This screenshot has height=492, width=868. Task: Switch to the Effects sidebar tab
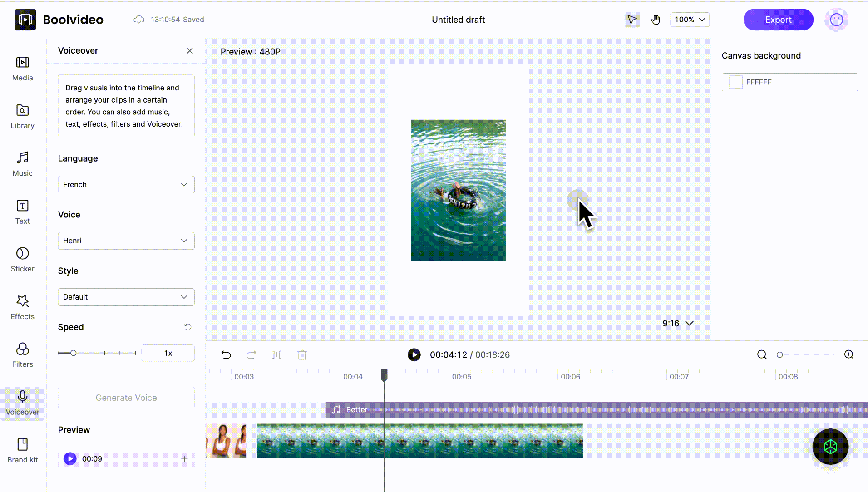point(22,307)
